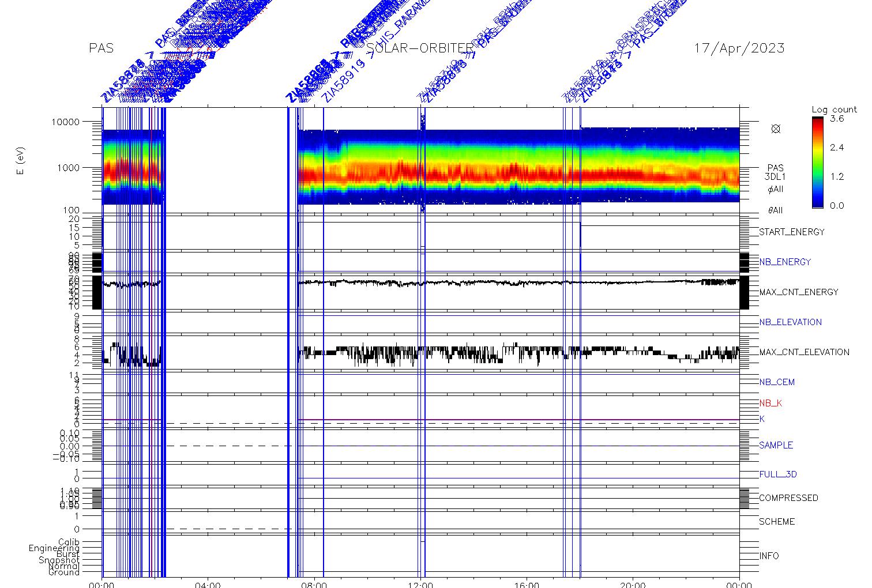Screen dimensions: 872x588
Task: Click the 16:00 time axis tick
Action: click(x=527, y=585)
